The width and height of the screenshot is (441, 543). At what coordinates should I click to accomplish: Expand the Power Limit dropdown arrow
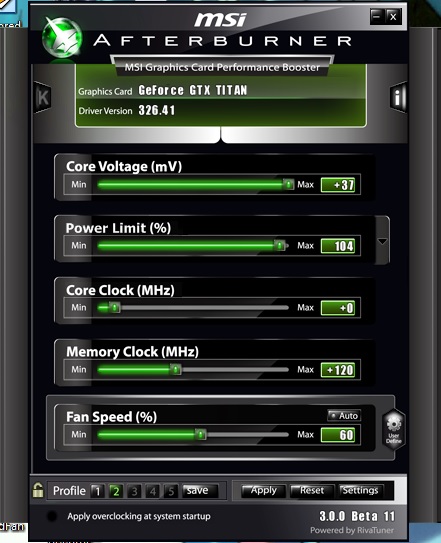pyautogui.click(x=382, y=241)
